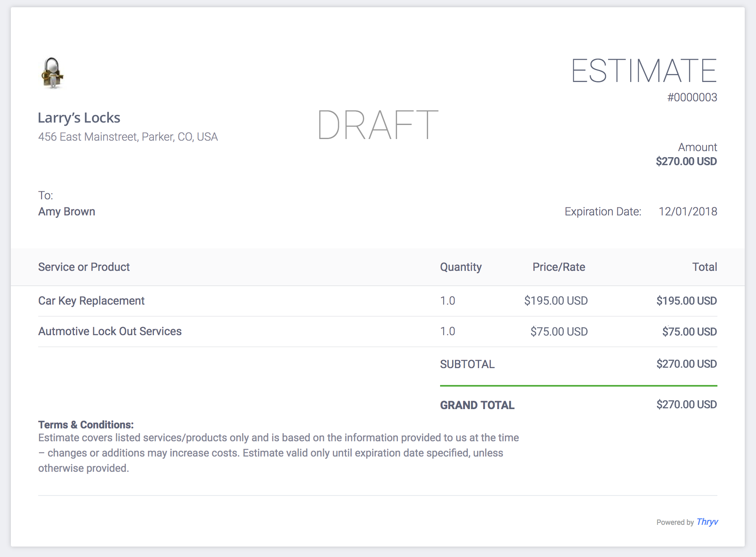Click the $195.00 USD price/rate cell
The width and height of the screenshot is (756, 557).
pyautogui.click(x=556, y=301)
